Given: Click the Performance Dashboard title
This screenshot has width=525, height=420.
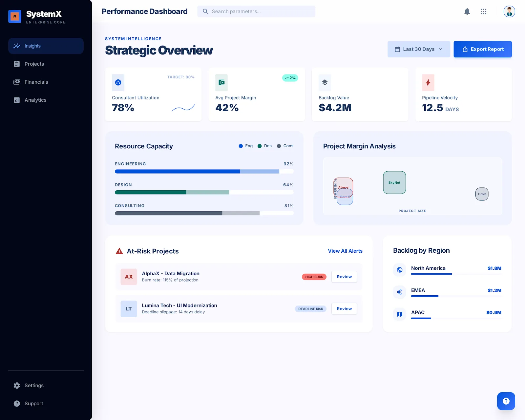Looking at the screenshot, I should (x=144, y=11).
